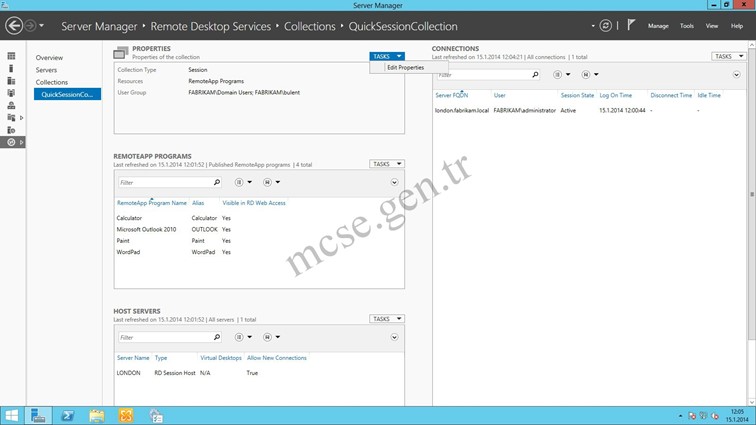Sort by RemoteApp Program Name column
Viewport: 756px width, 425px height.
click(151, 203)
